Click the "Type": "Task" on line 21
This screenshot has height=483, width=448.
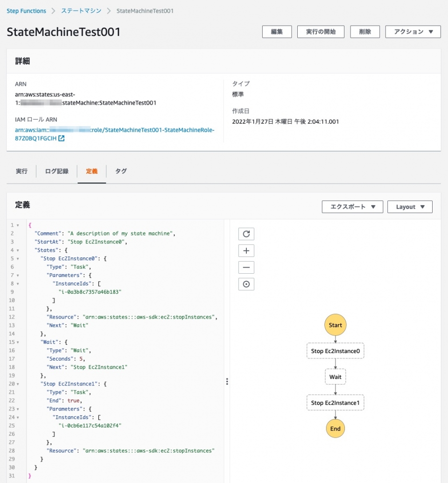69,392
